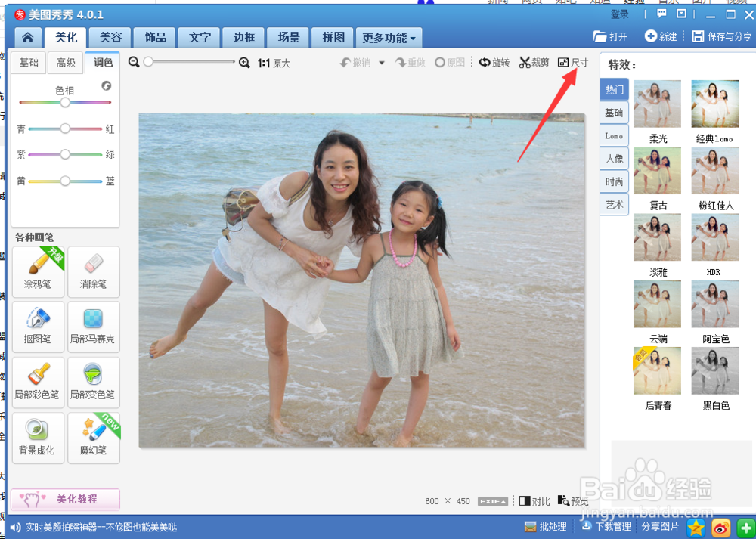Apply the 柔光 effect thumbnail
This screenshot has width=756, height=539.
point(657,104)
